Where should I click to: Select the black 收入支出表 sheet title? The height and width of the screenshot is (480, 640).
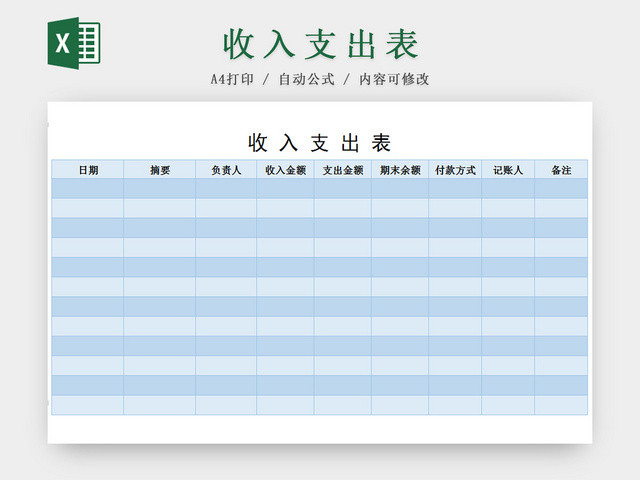(320, 143)
